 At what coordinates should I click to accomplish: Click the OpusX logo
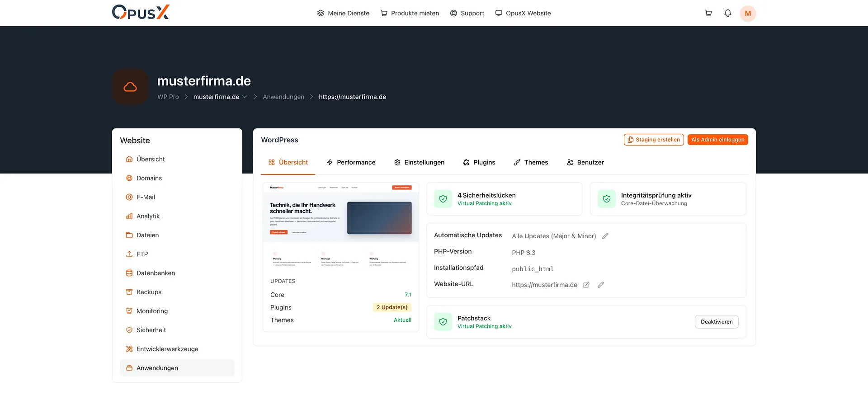(141, 12)
